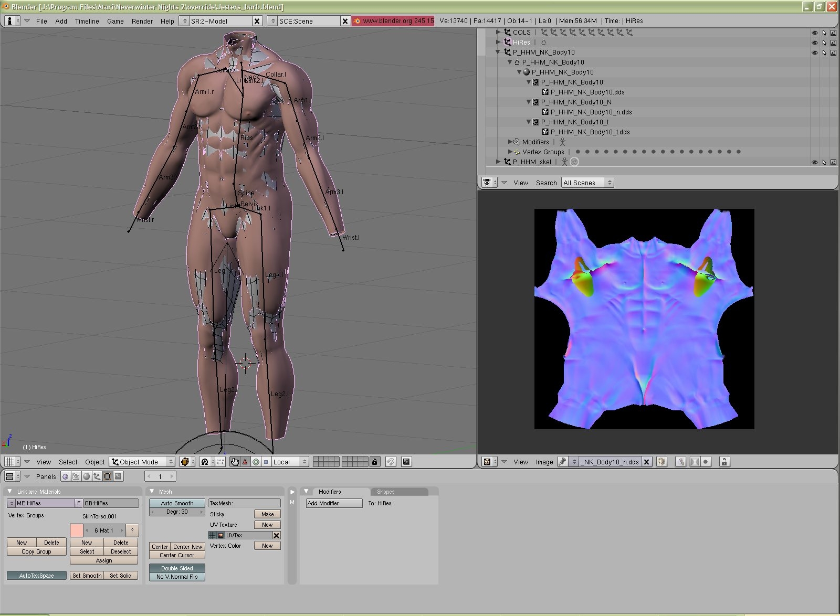Click the Object context icon in Panels header
The height and width of the screenshot is (616, 840).
click(x=97, y=476)
